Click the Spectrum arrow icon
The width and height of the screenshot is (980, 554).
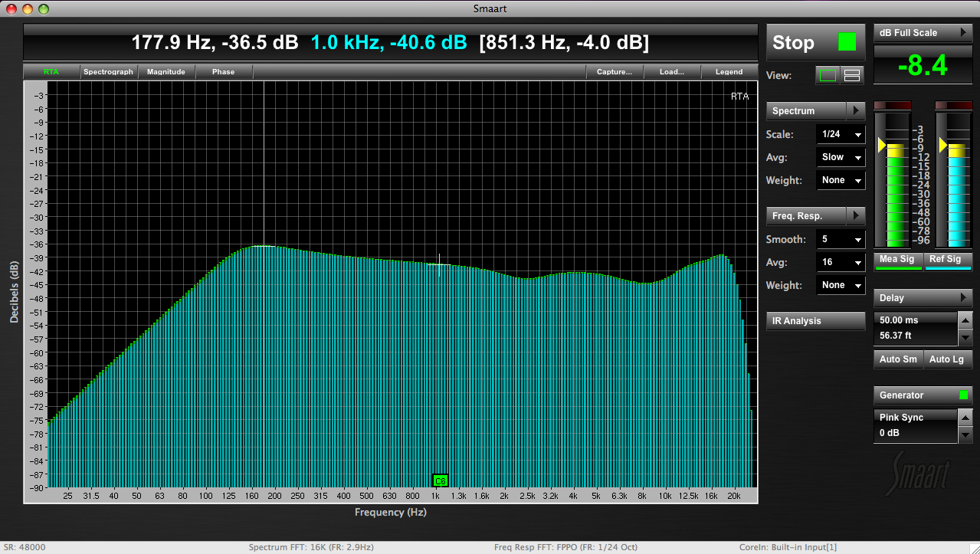pyautogui.click(x=856, y=111)
